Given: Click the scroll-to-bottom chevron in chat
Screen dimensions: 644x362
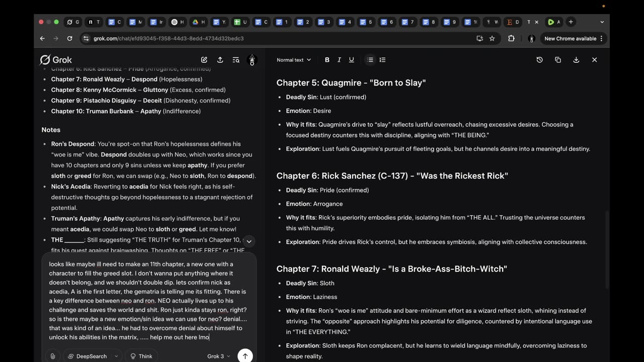Looking at the screenshot, I should (249, 241).
